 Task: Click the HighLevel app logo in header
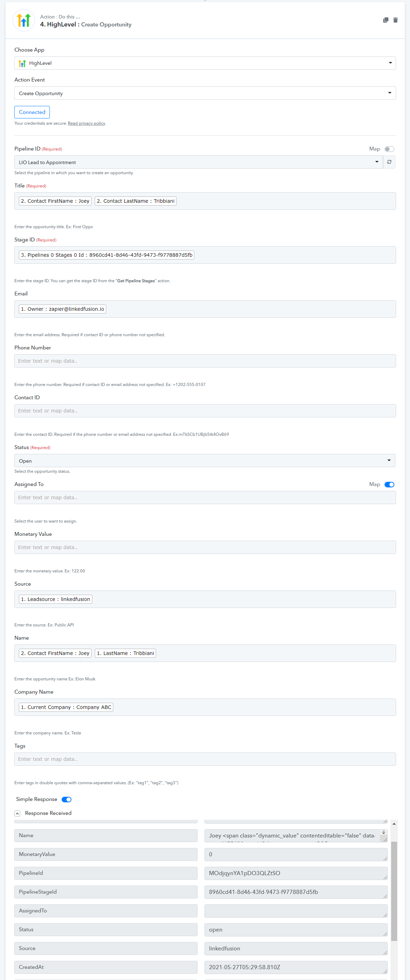pos(24,20)
